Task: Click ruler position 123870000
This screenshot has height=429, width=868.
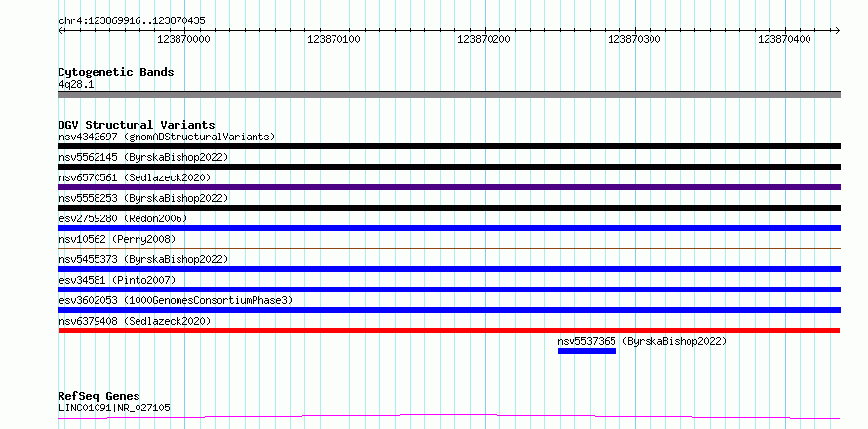Action: pyautogui.click(x=183, y=39)
